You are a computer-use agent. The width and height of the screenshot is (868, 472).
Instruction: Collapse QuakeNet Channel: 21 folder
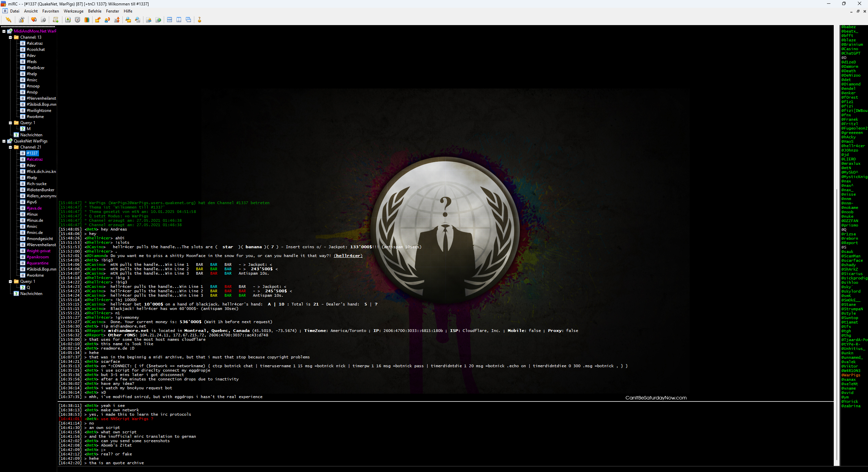click(10, 147)
